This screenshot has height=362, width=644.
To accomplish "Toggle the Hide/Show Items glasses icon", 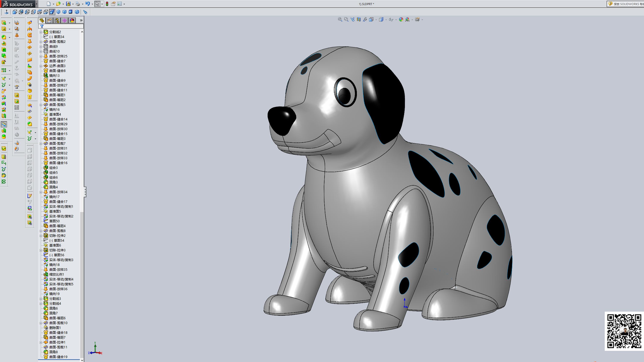I will click(x=391, y=20).
